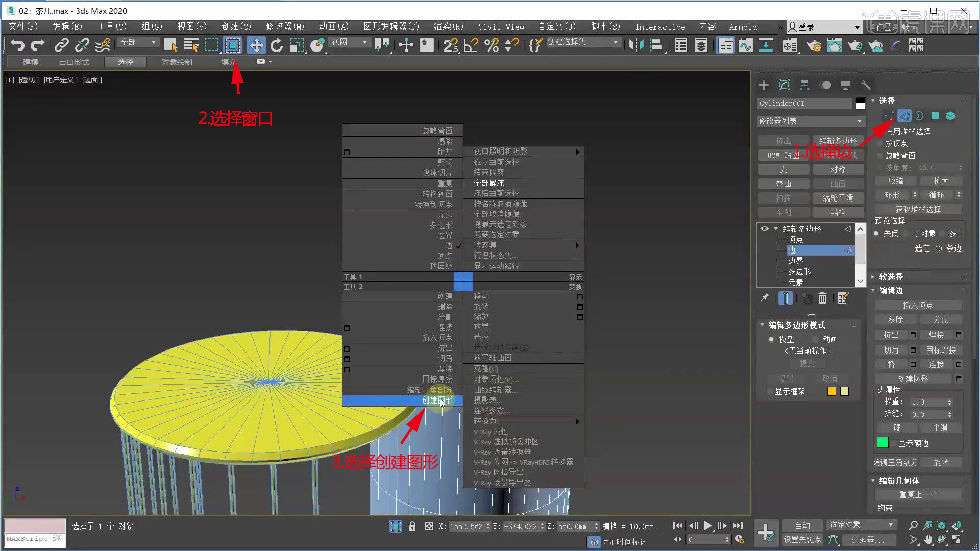Toggle the selection lock icon
980x551 pixels.
tap(412, 526)
